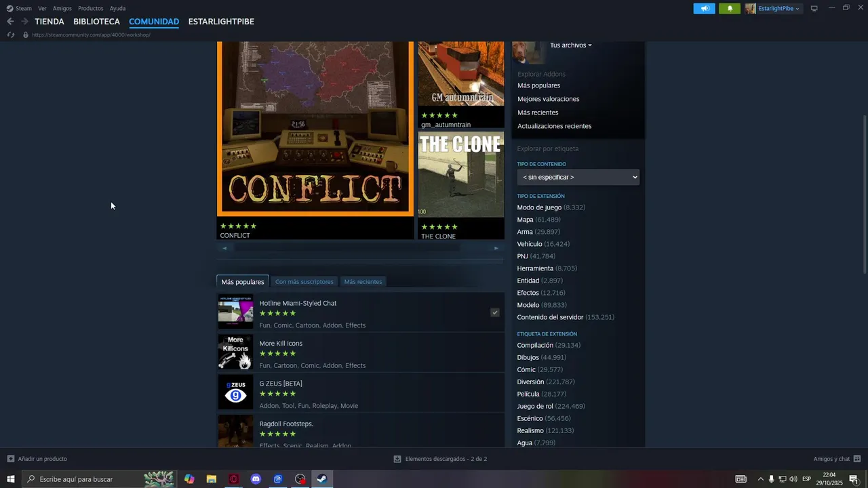The width and height of the screenshot is (868, 488).
Task: Click the Steam icon on the taskbar
Action: [322, 479]
